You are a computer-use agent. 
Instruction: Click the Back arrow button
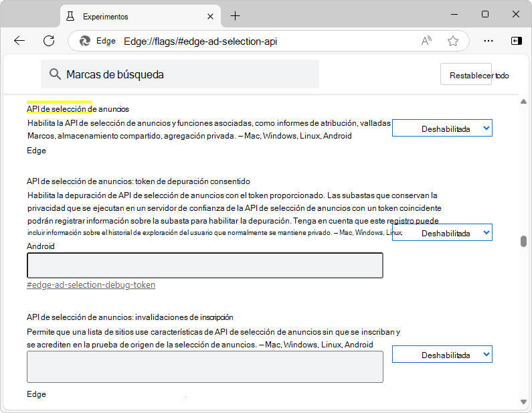(19, 41)
